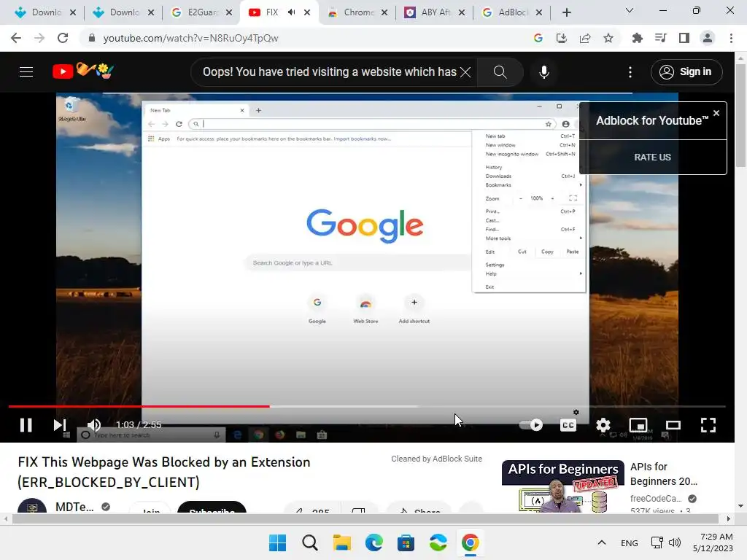This screenshot has width=747, height=560.
Task: Toggle the autoplay switch
Action: click(x=531, y=425)
